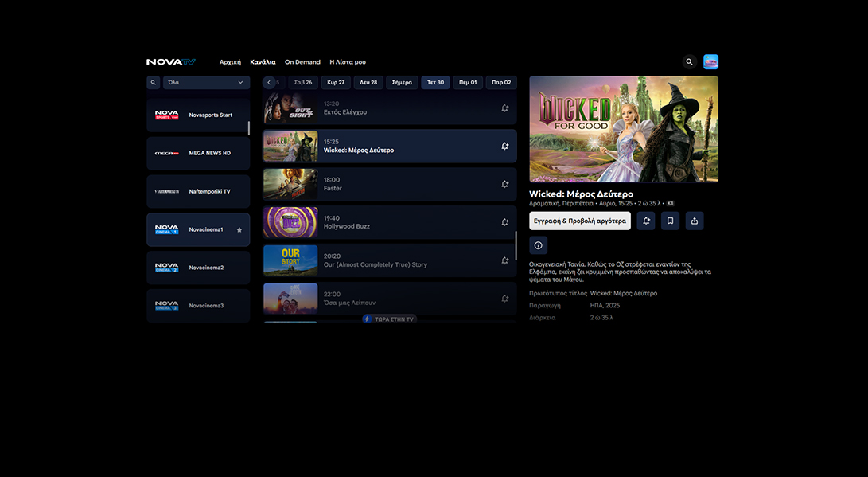This screenshot has height=477, width=868.
Task: Open the On Demand section
Action: tap(303, 62)
